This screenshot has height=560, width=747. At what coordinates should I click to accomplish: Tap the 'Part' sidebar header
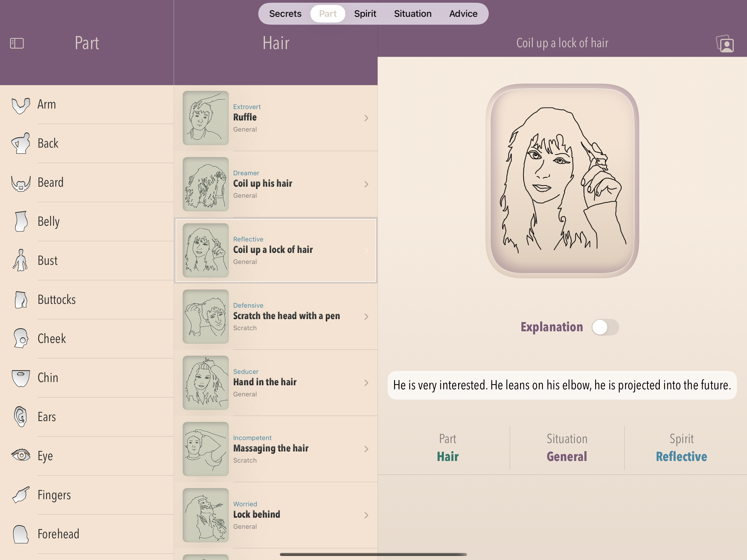click(87, 43)
